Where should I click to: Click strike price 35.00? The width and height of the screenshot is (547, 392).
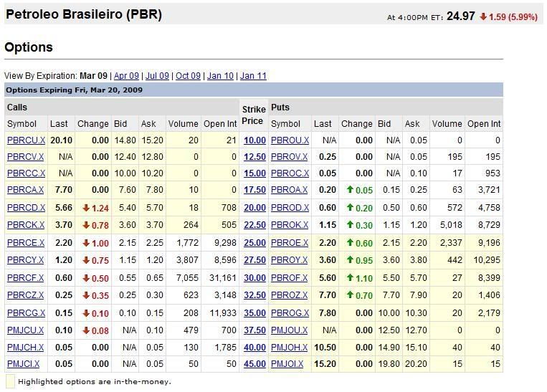pyautogui.click(x=255, y=313)
